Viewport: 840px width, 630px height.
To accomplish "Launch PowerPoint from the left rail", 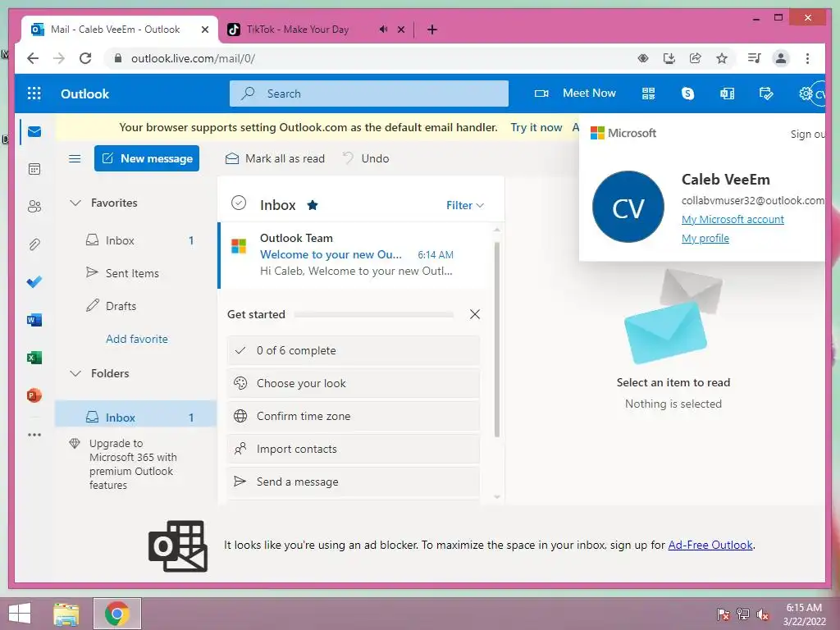I will 34,395.
